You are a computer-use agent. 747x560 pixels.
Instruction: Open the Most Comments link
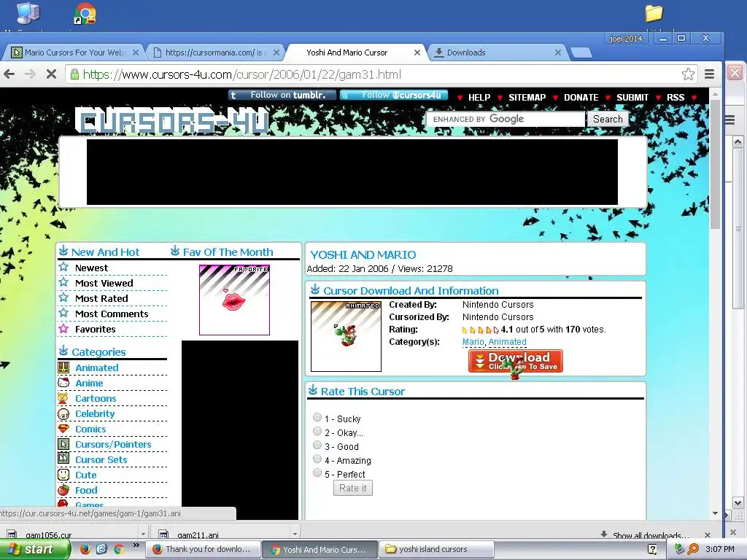point(112,314)
